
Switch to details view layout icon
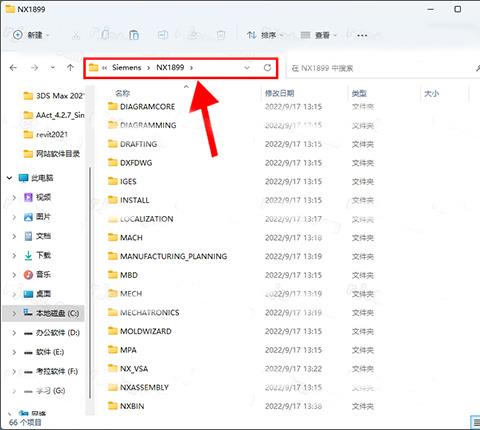click(x=475, y=423)
